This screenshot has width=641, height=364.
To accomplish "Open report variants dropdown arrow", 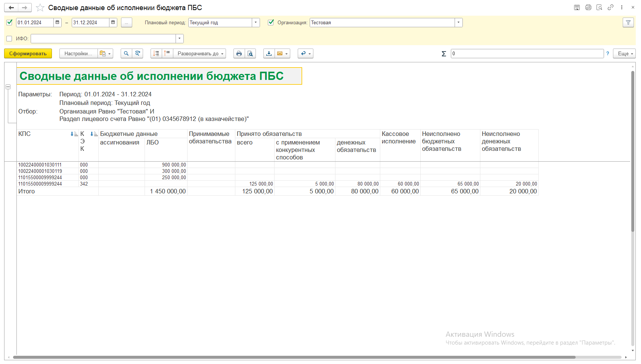I will 109,54.
